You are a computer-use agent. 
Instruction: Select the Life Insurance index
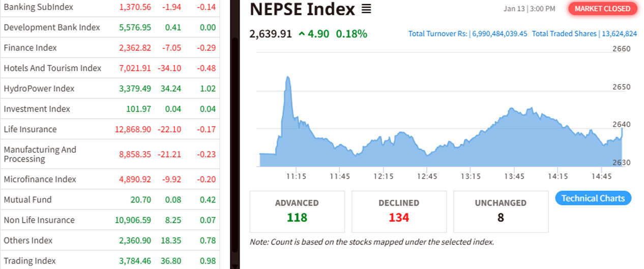pos(30,129)
